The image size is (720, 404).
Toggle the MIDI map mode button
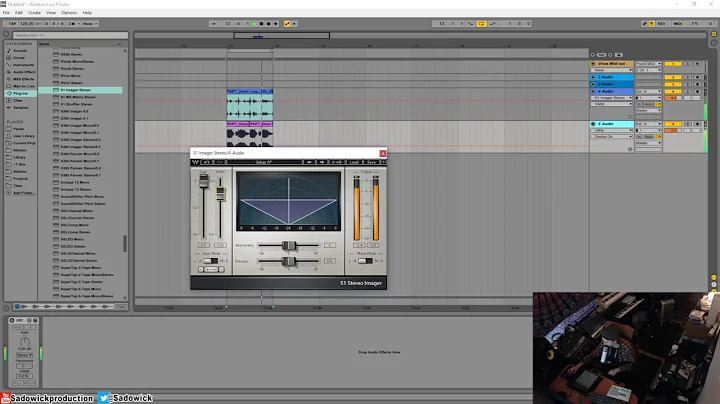click(677, 23)
